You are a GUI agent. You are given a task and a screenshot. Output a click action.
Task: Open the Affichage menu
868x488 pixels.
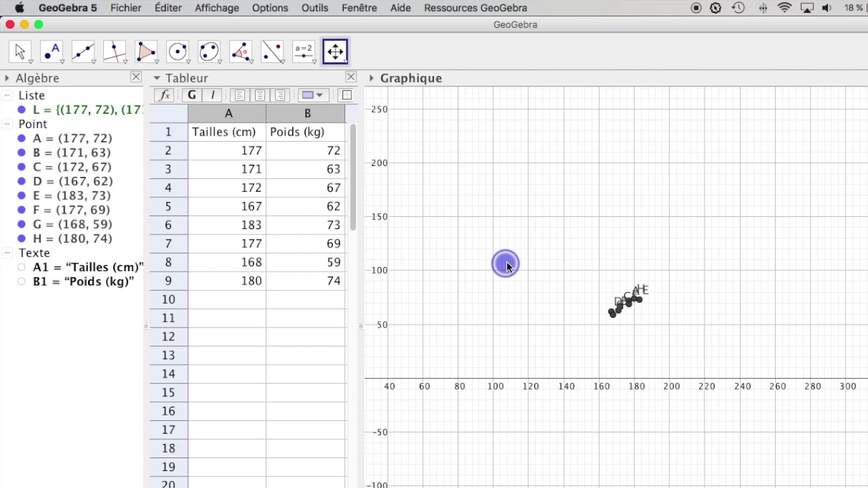pyautogui.click(x=217, y=8)
